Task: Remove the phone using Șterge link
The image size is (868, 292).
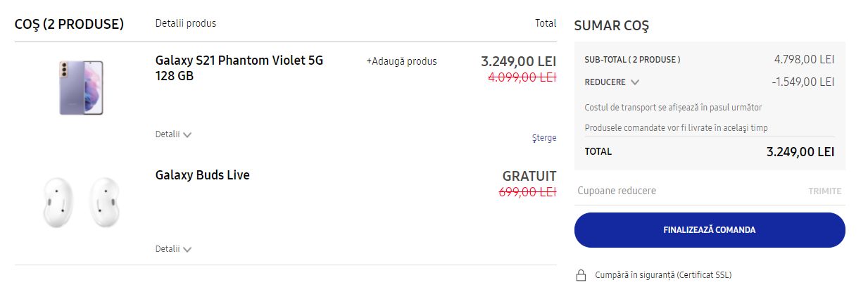Action: coord(544,138)
